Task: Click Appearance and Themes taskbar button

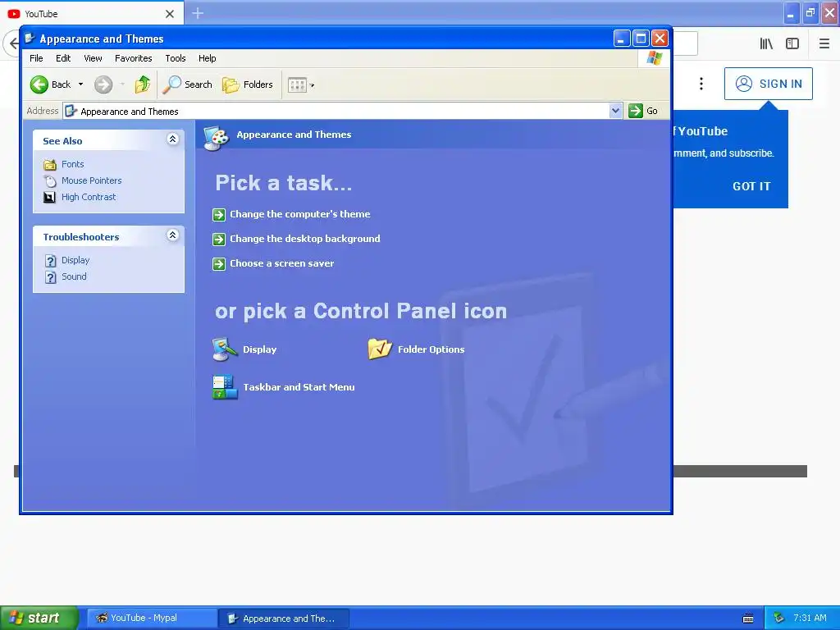Action: coord(285,619)
